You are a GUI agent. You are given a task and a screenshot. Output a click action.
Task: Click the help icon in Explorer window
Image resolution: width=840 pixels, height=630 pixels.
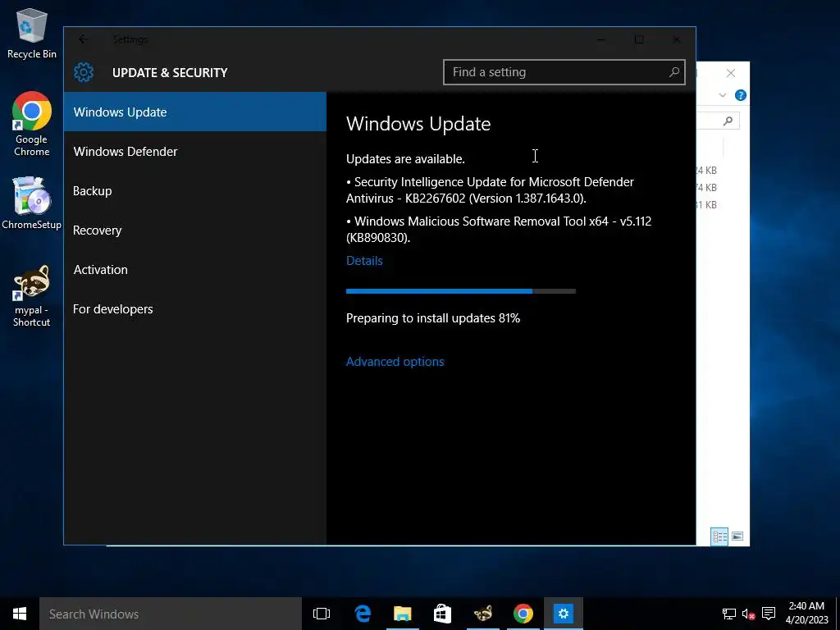741,95
